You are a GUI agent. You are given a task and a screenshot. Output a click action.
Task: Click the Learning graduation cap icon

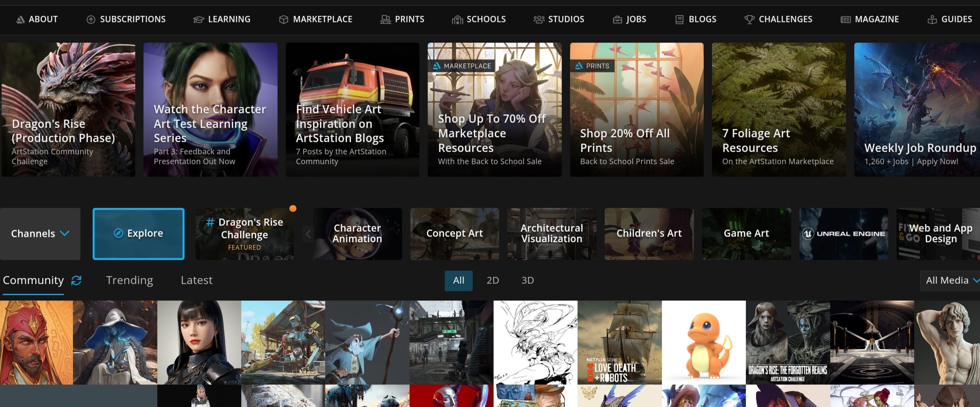198,19
